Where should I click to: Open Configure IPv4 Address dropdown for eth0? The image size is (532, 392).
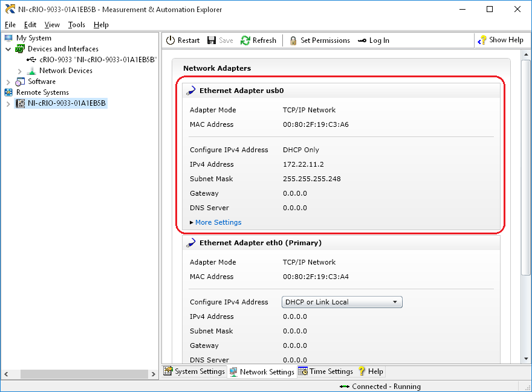342,302
